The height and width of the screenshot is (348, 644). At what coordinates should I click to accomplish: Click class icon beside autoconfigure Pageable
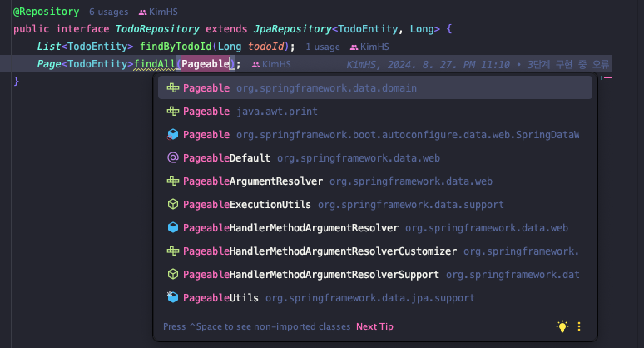[173, 134]
